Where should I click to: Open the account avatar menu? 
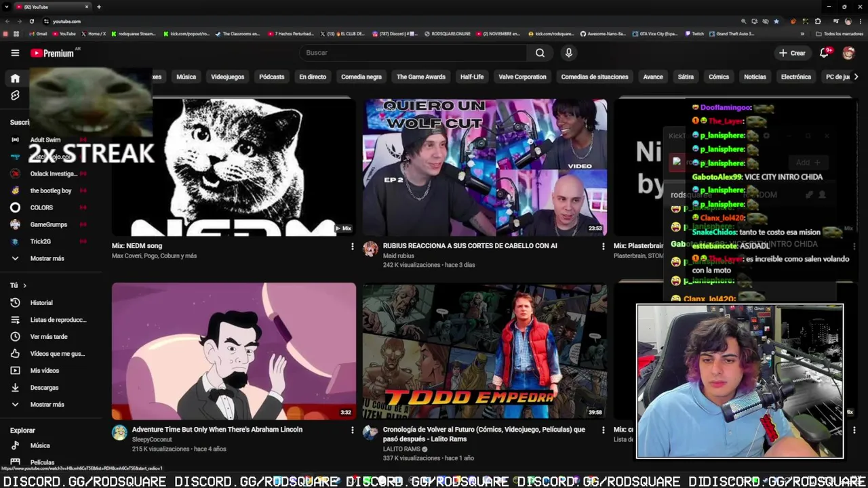coord(848,53)
